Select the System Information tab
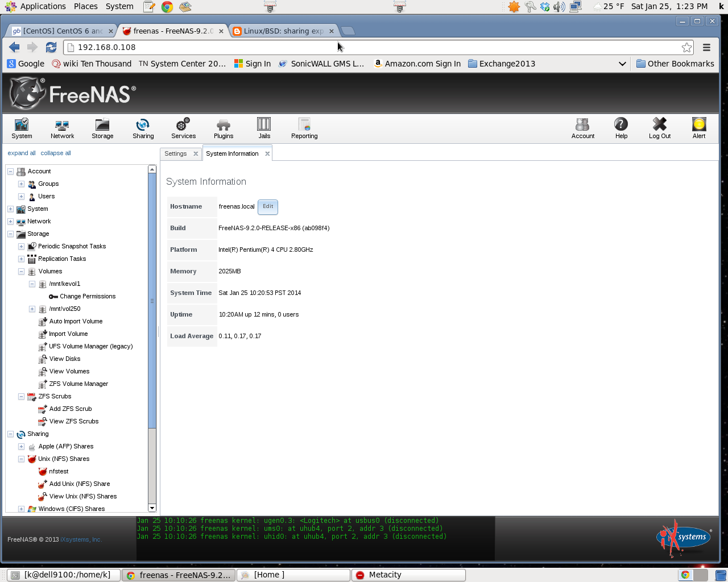 232,153
